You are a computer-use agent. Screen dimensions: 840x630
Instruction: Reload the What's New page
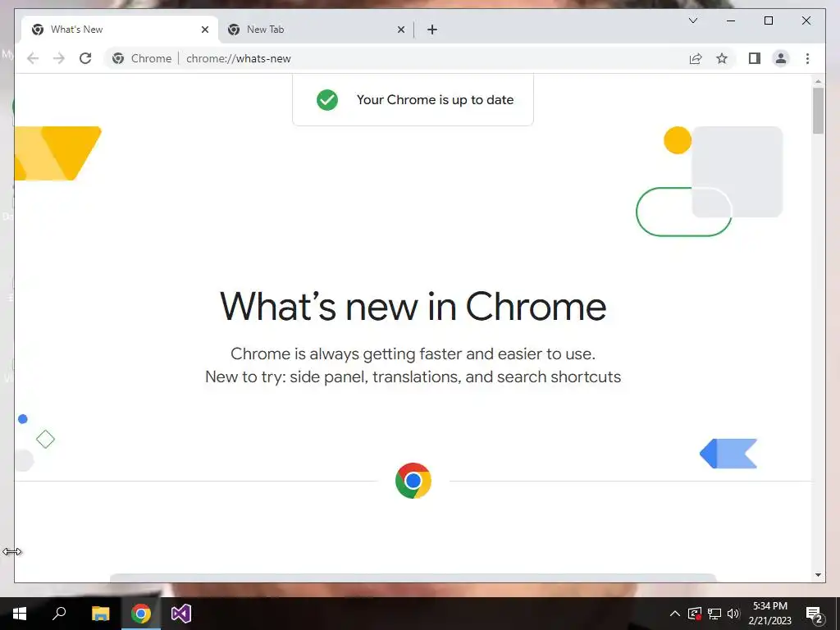85,58
